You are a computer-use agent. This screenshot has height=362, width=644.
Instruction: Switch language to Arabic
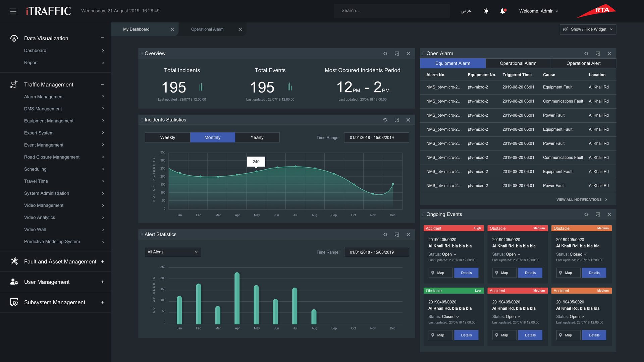466,11
